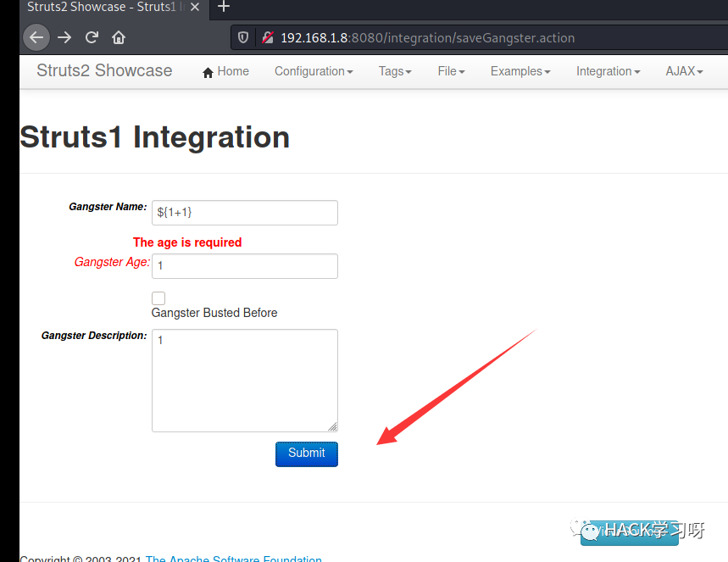Viewport: 728px width, 562px height.
Task: Focus the Gangster Description text area
Action: tap(245, 381)
